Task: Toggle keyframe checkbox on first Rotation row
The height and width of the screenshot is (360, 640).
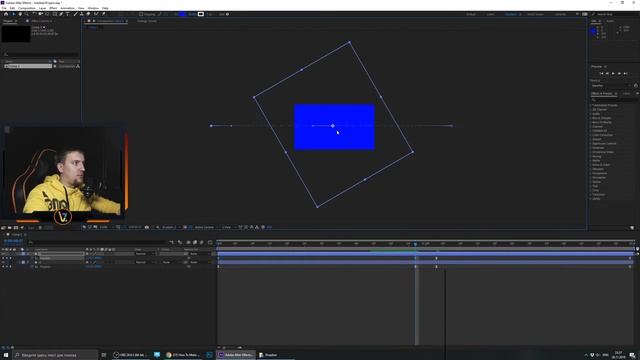Action: tap(7, 258)
